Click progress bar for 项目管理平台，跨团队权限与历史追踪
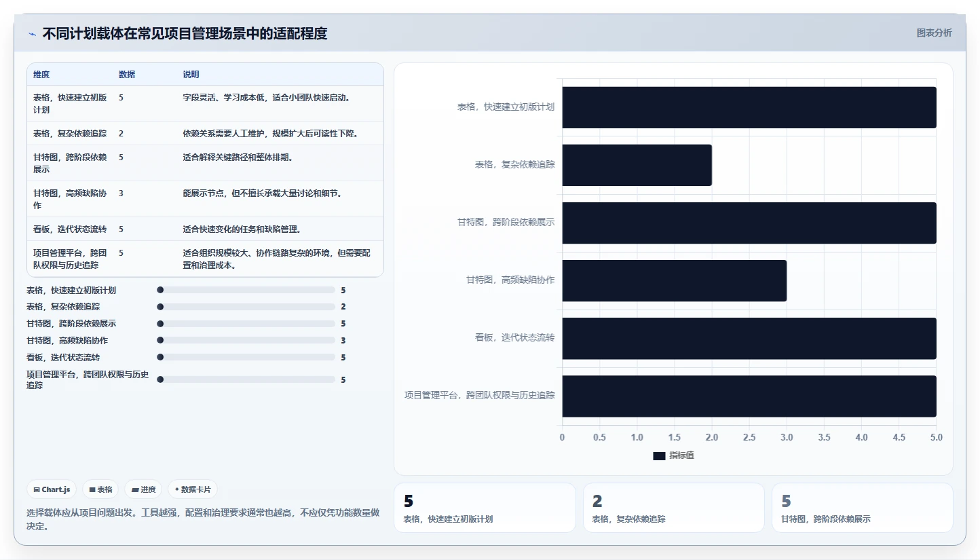The image size is (980, 560). [x=246, y=379]
